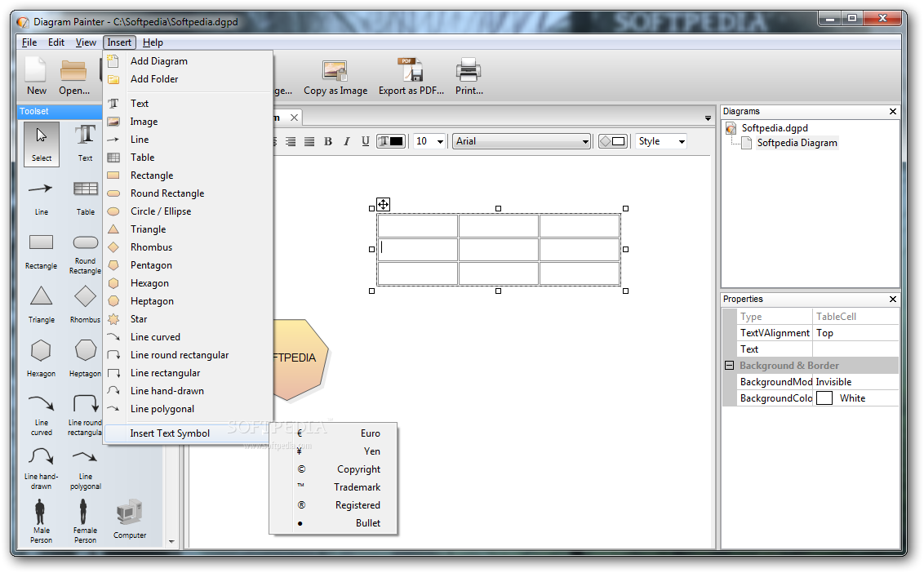Image resolution: width=924 pixels, height=573 pixels.
Task: Choose Pentagon in Insert menu
Action: click(x=188, y=265)
